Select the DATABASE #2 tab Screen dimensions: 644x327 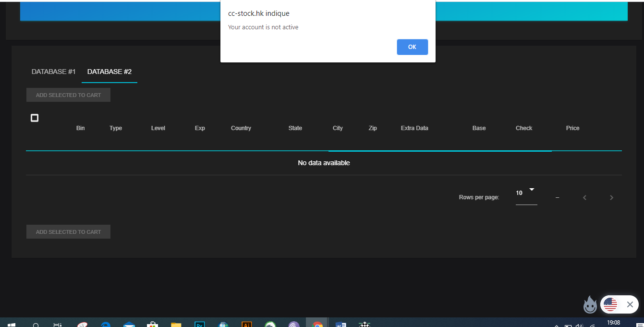coord(109,72)
